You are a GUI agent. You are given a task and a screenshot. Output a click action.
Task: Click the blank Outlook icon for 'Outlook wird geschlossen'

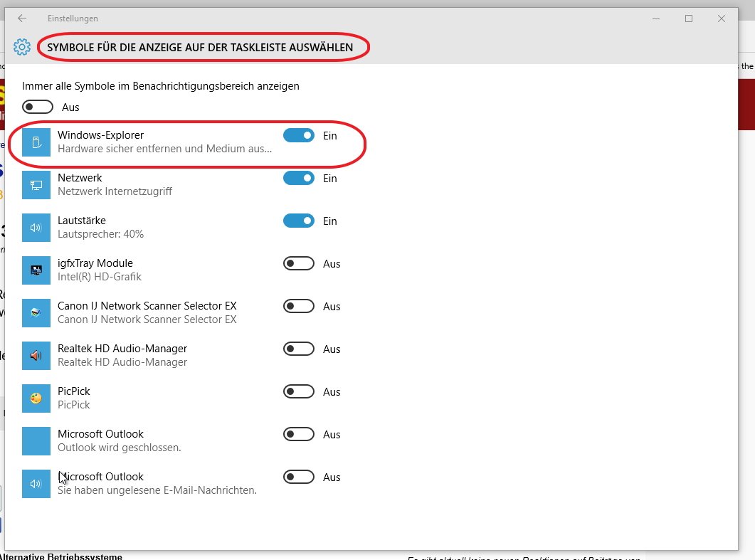(x=36, y=441)
